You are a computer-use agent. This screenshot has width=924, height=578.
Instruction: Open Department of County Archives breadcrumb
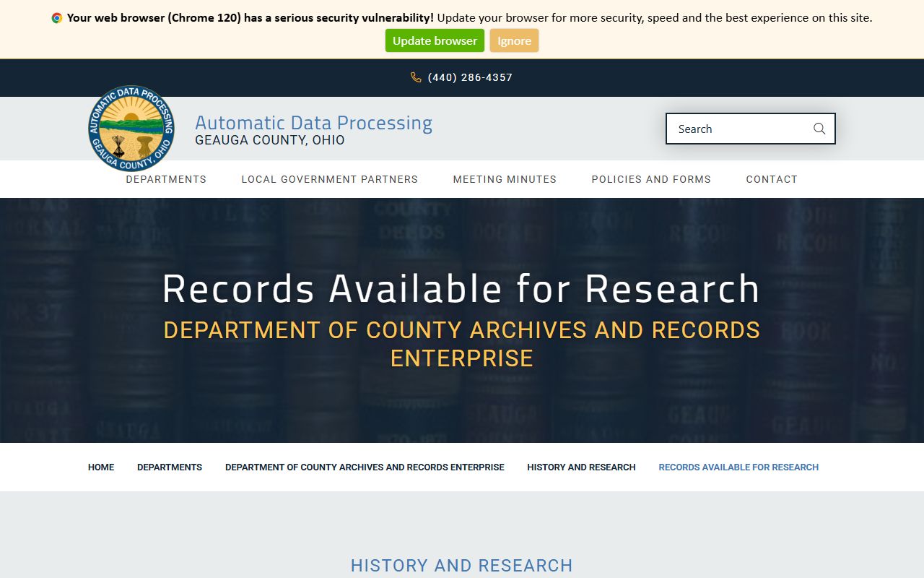pyautogui.click(x=365, y=467)
